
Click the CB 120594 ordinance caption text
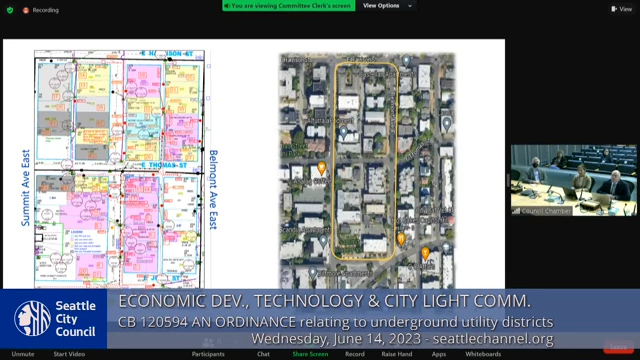pos(336,322)
